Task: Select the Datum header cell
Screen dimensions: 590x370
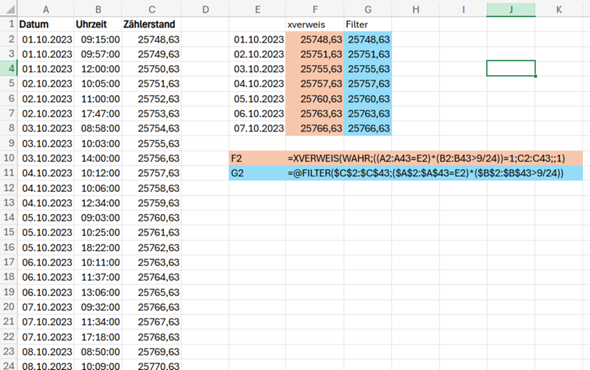Action: pyautogui.click(x=46, y=24)
